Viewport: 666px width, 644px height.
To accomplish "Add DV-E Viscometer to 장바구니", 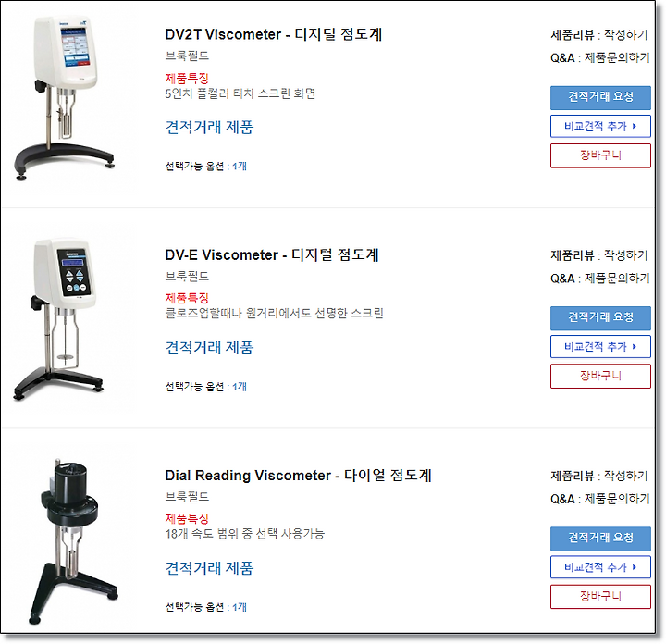I will (x=600, y=376).
